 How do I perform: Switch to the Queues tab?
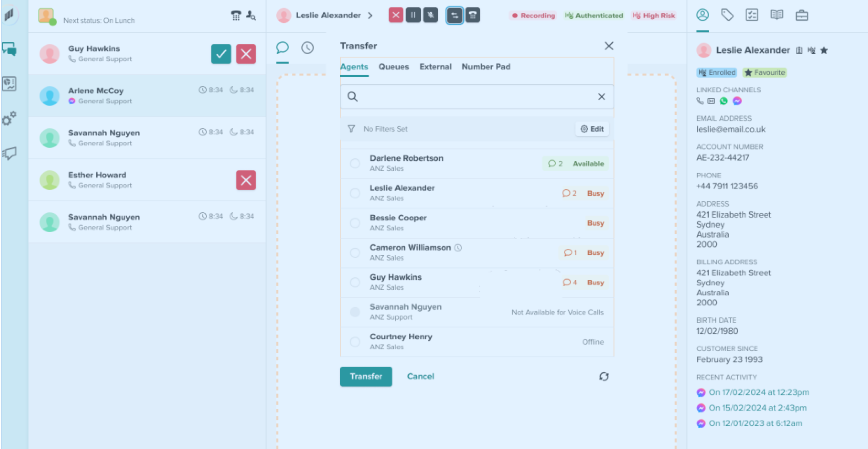point(393,67)
